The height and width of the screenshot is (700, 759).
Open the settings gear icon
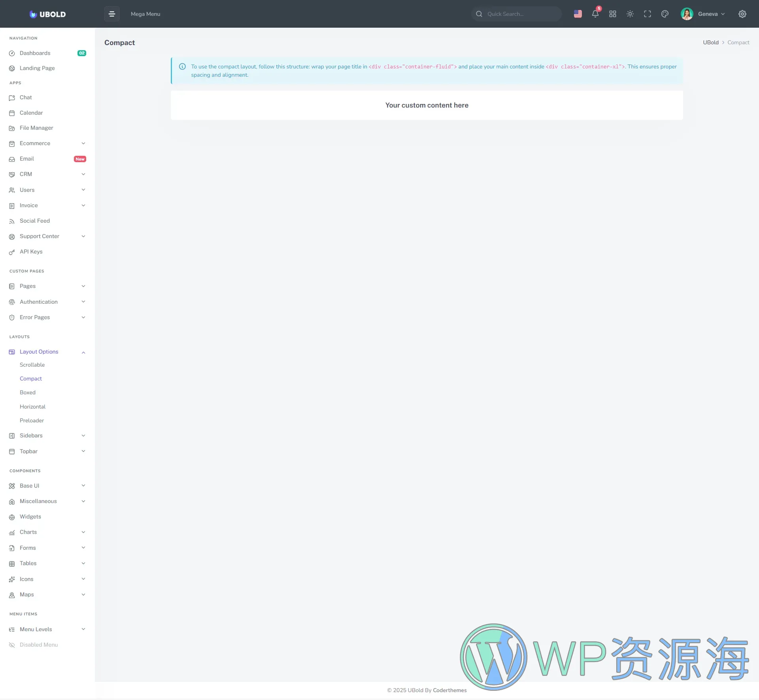point(742,14)
